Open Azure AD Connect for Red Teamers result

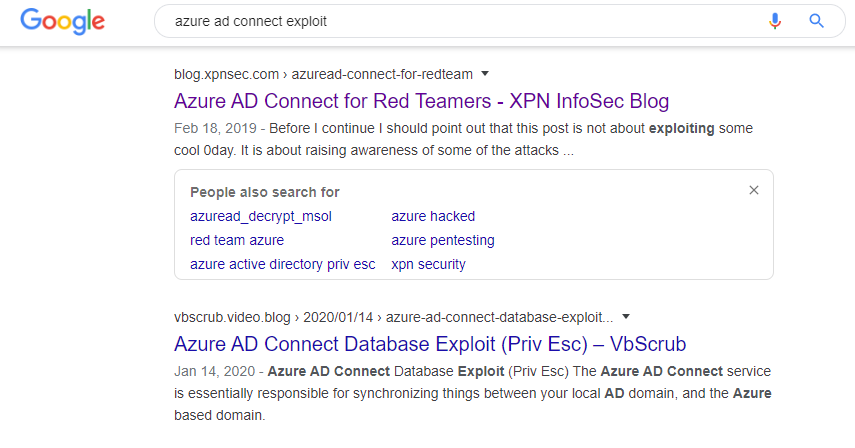421,101
